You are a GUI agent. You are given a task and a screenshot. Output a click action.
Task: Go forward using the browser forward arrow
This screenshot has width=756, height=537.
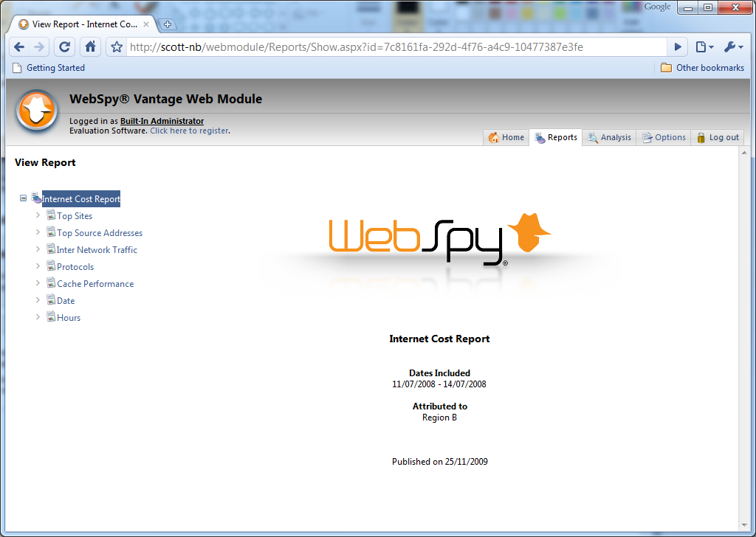pos(39,47)
